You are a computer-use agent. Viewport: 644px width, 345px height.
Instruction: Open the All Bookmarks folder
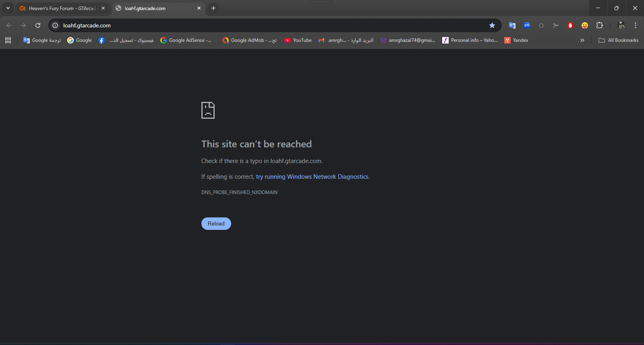click(x=619, y=40)
